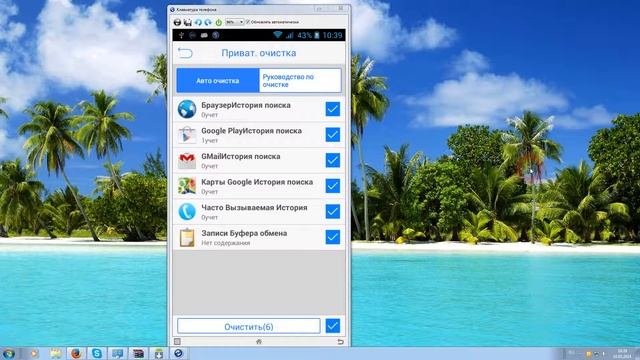
Task: Click the blue phone call icon
Action: (187, 211)
